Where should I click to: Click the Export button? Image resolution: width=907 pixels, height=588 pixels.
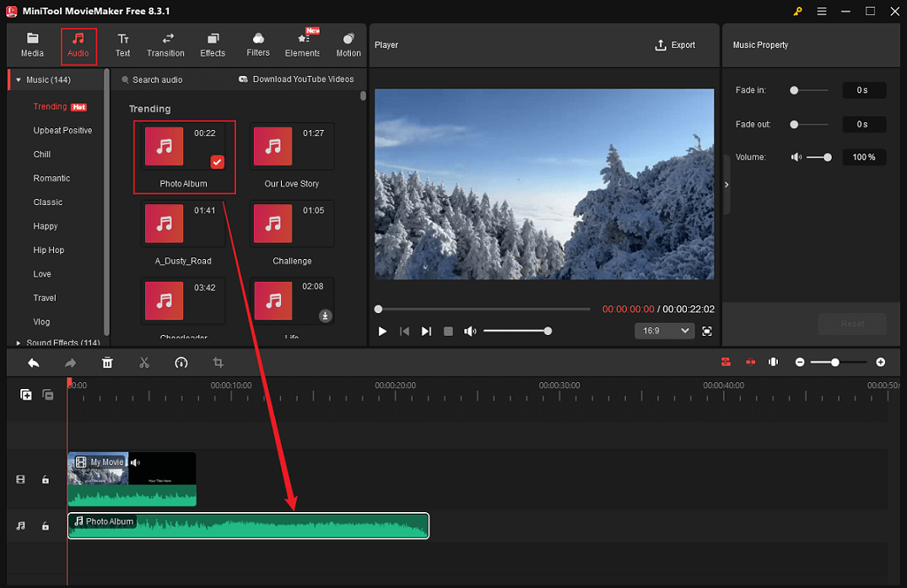coord(674,45)
